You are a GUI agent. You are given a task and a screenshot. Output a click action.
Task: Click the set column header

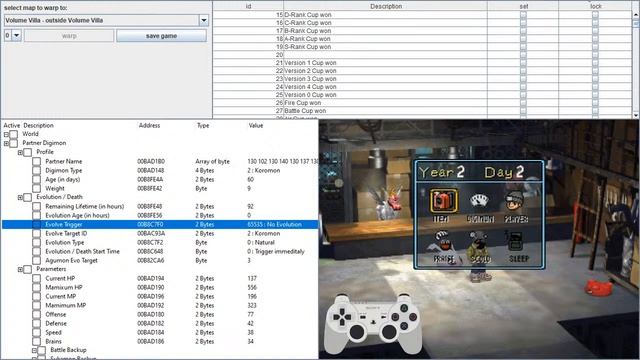(523, 6)
